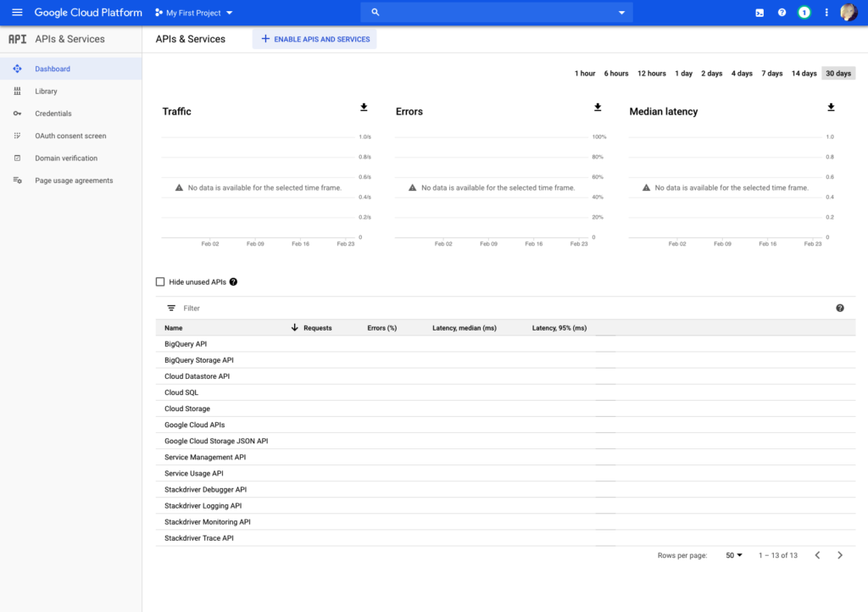Expand the search bar dropdown arrow
868x612 pixels.
point(621,13)
